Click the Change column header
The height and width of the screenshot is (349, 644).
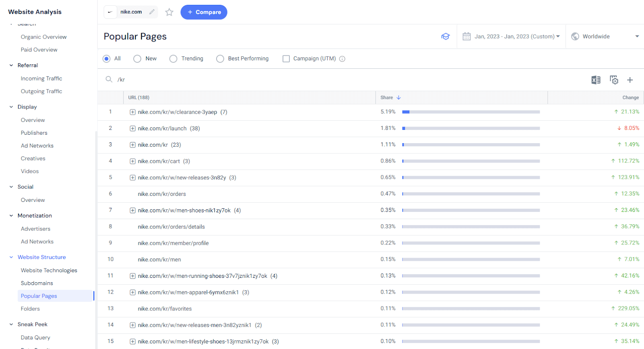(x=630, y=98)
